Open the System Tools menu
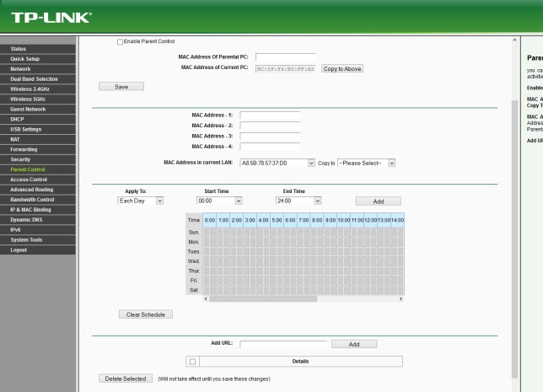 point(28,239)
